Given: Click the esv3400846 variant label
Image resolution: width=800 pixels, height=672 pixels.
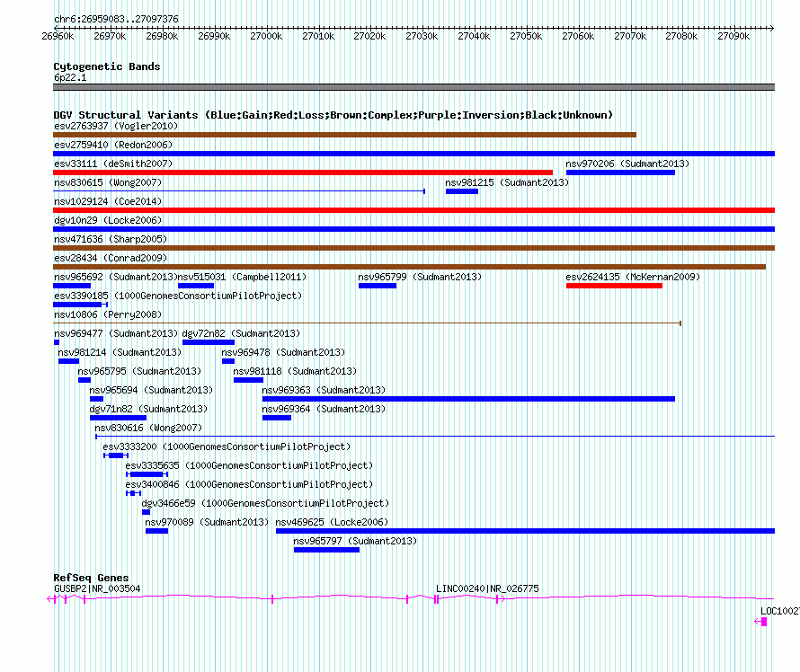Looking at the screenshot, I should pyautogui.click(x=249, y=484).
